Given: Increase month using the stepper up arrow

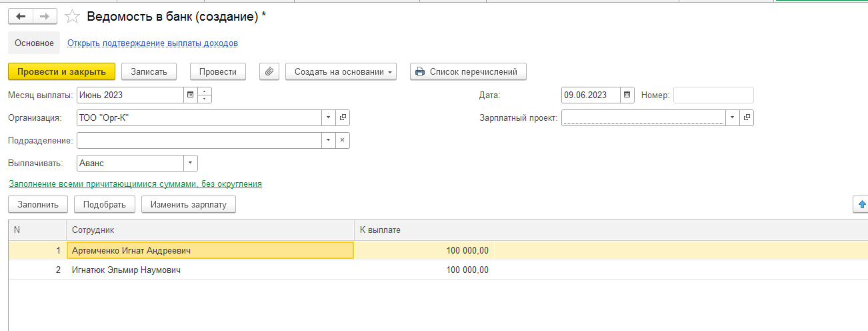Looking at the screenshot, I should 205,92.
